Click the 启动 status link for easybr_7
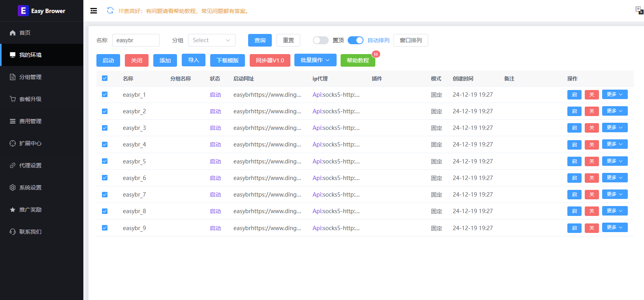 coord(215,195)
